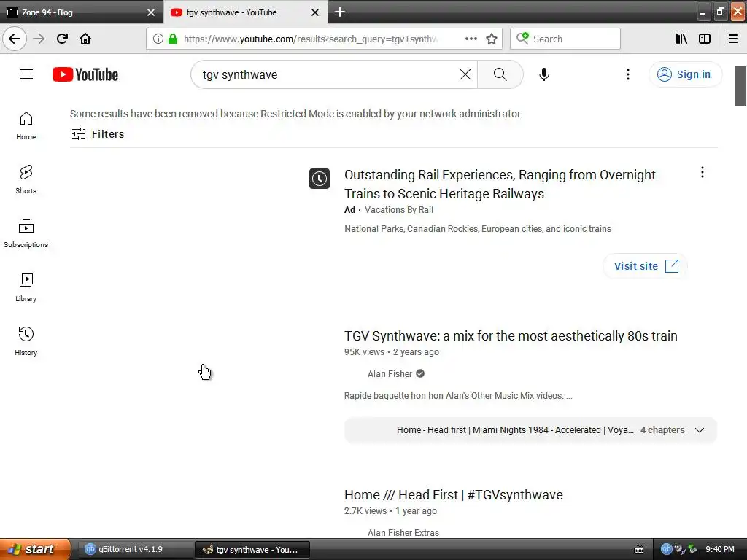Toggle the browser sidebar view icon
This screenshot has width=747, height=560.
(x=705, y=39)
